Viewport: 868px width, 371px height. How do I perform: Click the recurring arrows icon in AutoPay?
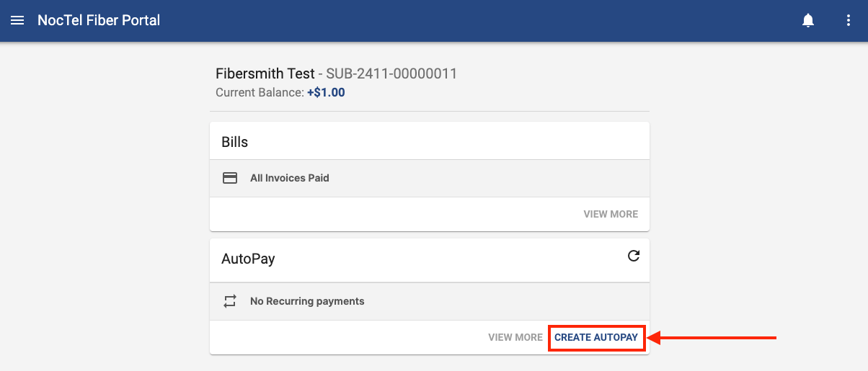[230, 301]
